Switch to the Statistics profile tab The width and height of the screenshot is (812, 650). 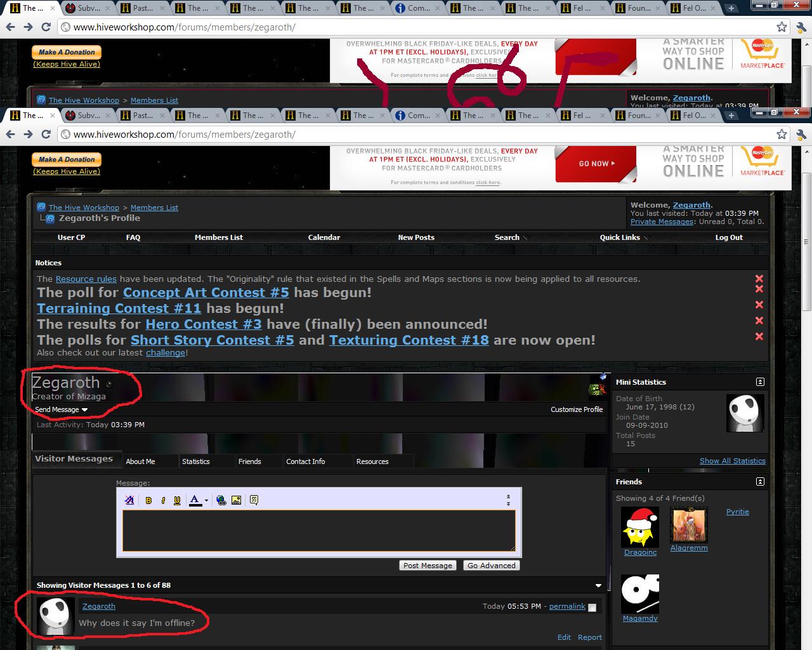click(x=195, y=461)
